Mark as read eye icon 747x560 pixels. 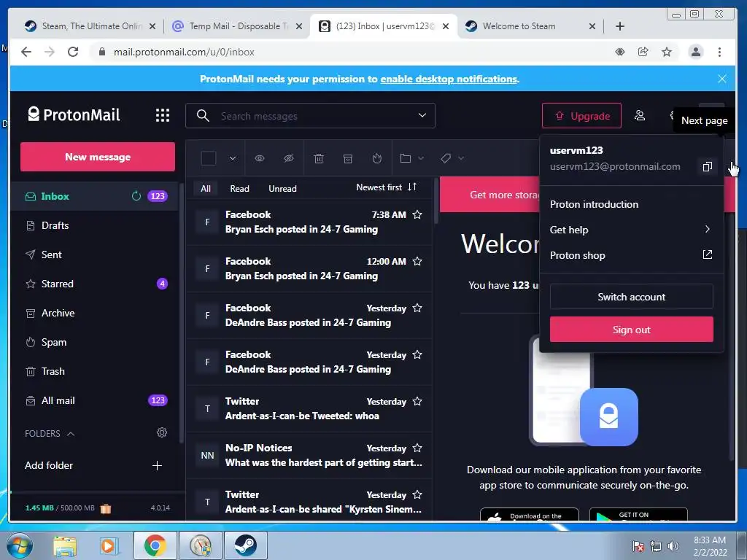(260, 158)
